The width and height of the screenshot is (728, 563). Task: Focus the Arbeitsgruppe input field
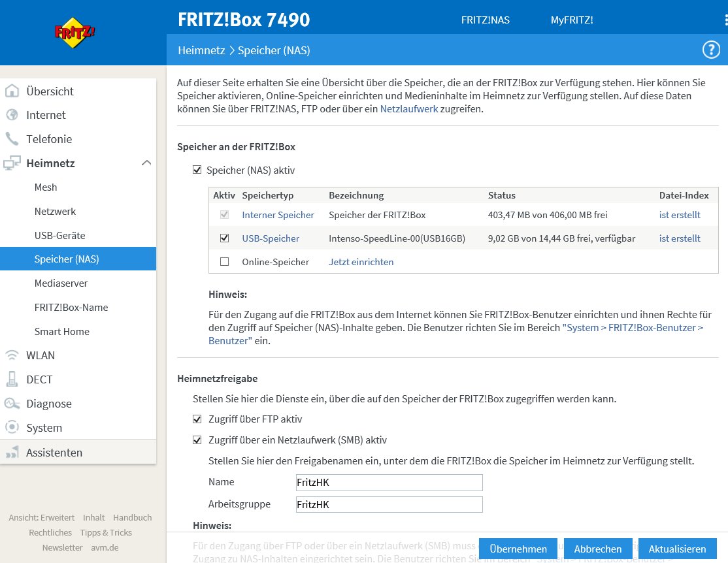[x=389, y=504]
